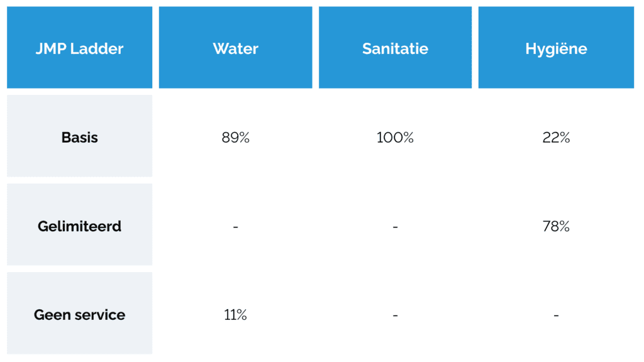Click the Basis row label

pyautogui.click(x=80, y=138)
